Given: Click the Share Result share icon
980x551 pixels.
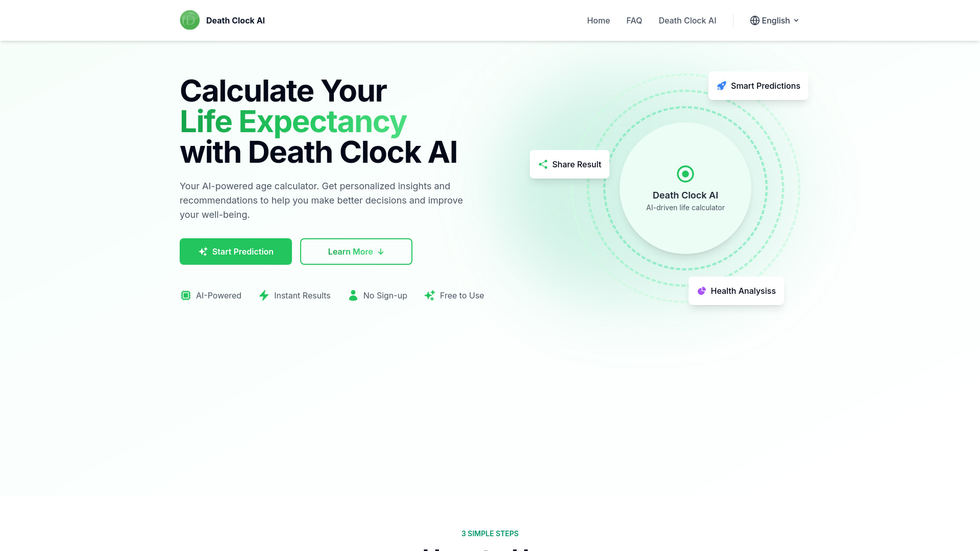Looking at the screenshot, I should (543, 164).
